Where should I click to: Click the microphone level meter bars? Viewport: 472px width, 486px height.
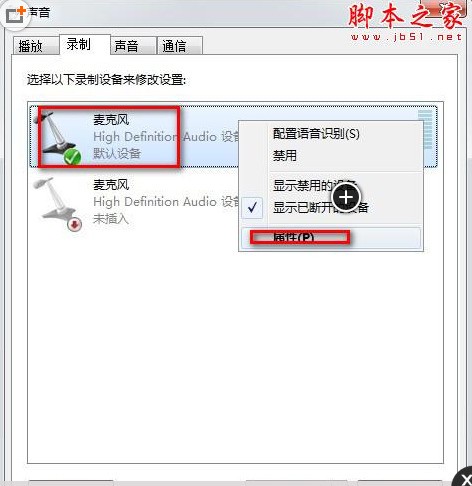click(425, 129)
